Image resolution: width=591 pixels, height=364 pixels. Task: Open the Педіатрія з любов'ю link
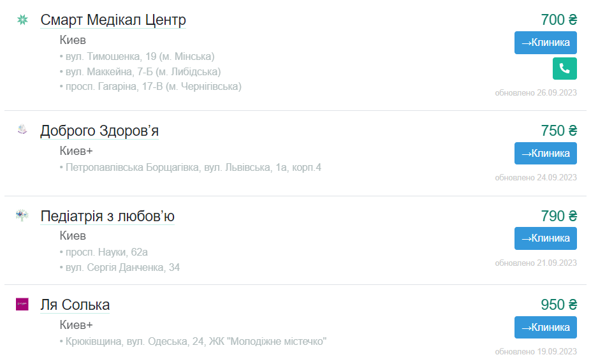tap(107, 216)
